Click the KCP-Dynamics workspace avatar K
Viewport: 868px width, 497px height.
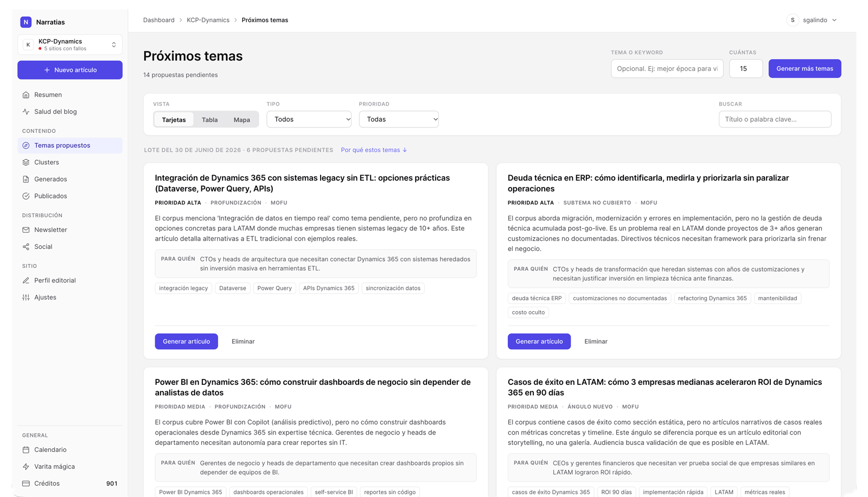coord(28,44)
